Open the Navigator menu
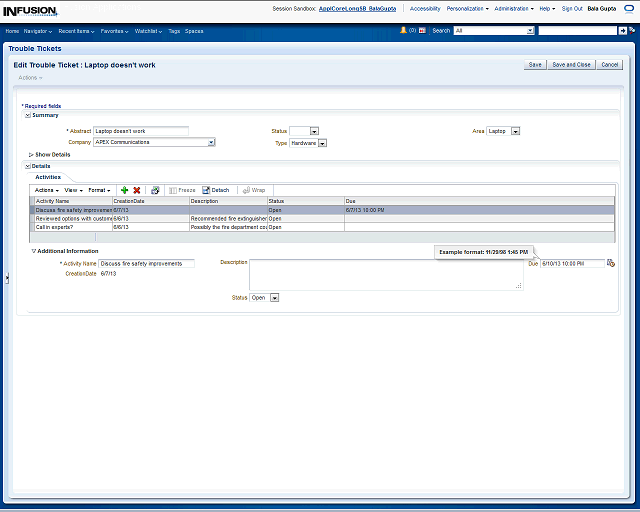 click(x=38, y=31)
